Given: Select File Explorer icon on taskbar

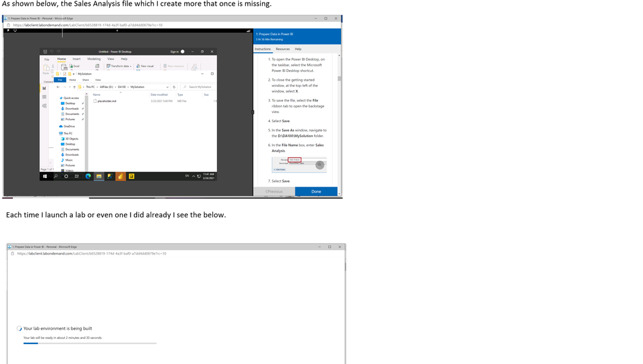Looking at the screenshot, I should (99, 176).
